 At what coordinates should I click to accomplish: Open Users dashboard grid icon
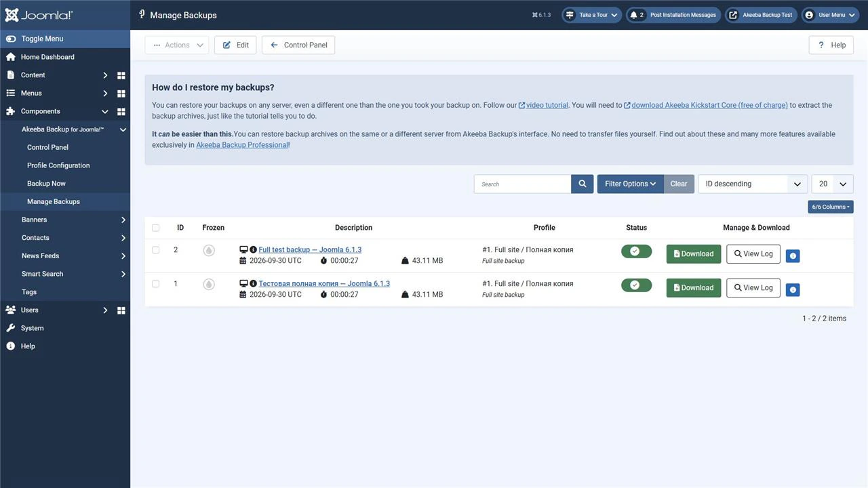[x=121, y=310]
